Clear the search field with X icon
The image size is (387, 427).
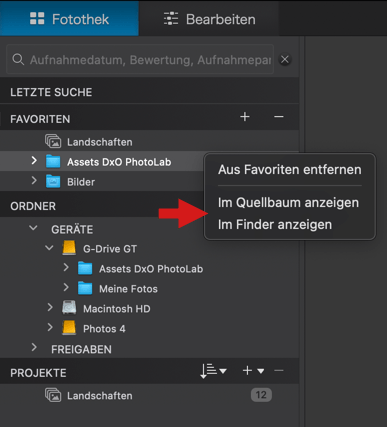(x=285, y=60)
